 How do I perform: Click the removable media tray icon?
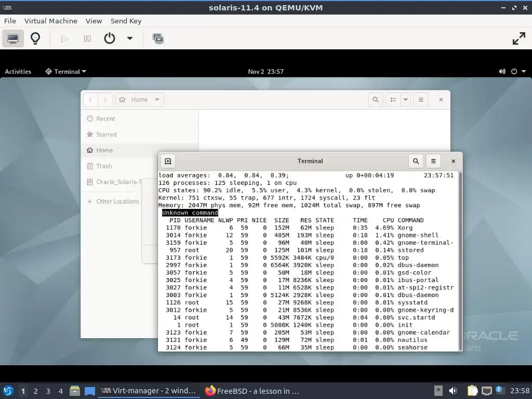point(438,391)
